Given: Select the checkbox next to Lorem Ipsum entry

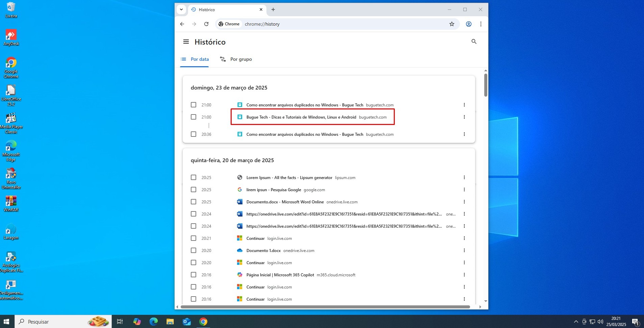Looking at the screenshot, I should point(194,177).
